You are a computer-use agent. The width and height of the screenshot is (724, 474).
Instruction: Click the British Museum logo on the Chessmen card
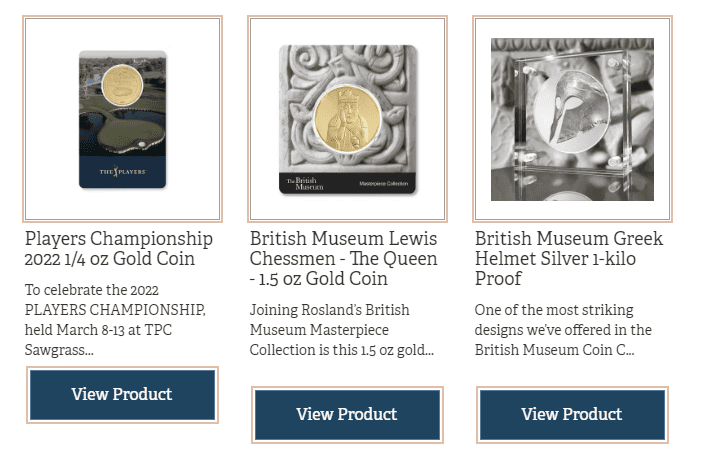(305, 184)
